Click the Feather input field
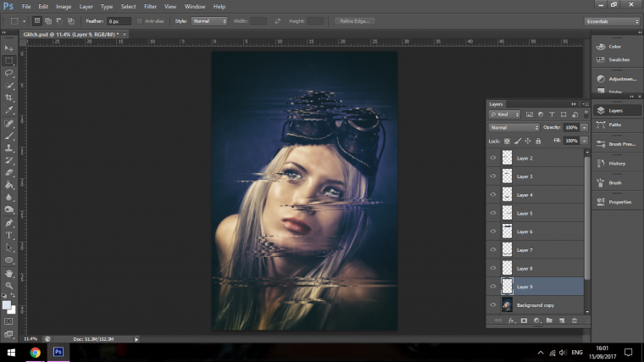Screen dimensions: 644x362 119,21
